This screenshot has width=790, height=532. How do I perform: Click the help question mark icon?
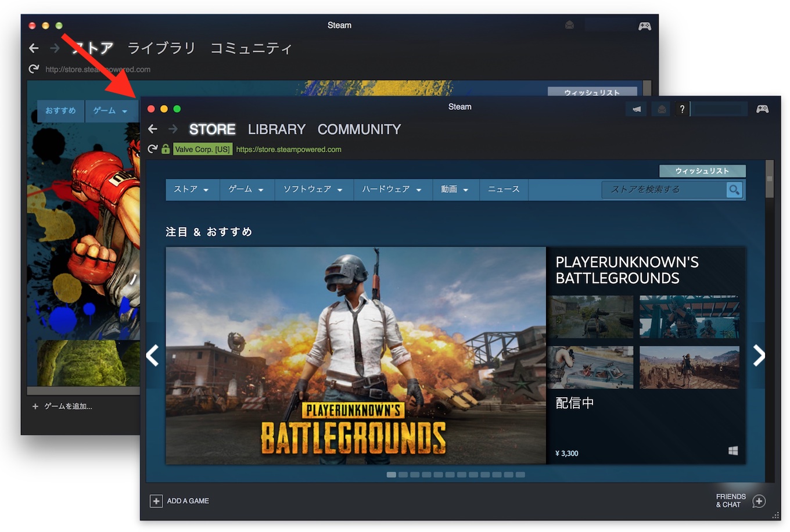pos(682,109)
